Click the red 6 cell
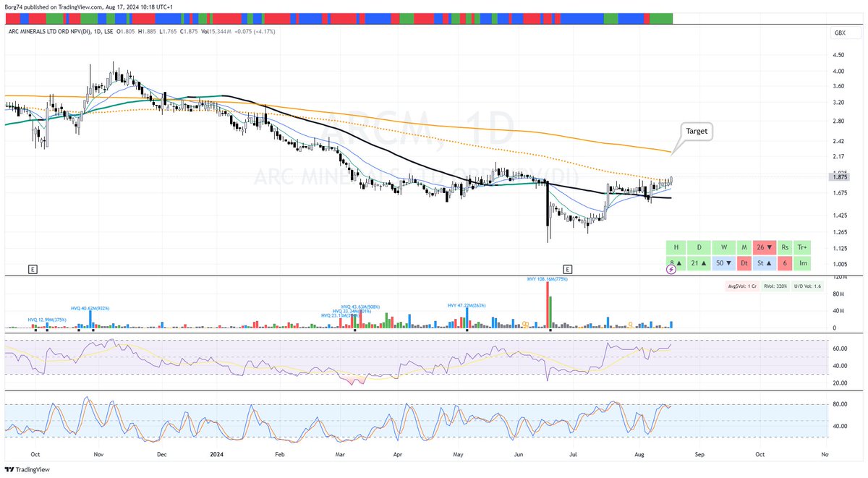This screenshot has height=478, width=868. (x=786, y=262)
